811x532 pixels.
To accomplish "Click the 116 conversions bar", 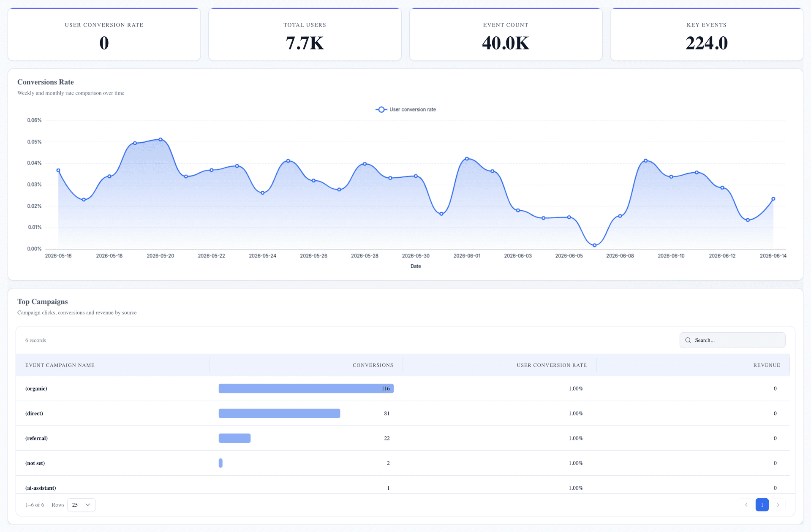I will click(306, 388).
